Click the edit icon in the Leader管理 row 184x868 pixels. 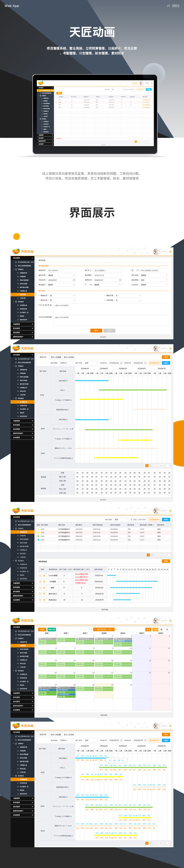coord(40,575)
